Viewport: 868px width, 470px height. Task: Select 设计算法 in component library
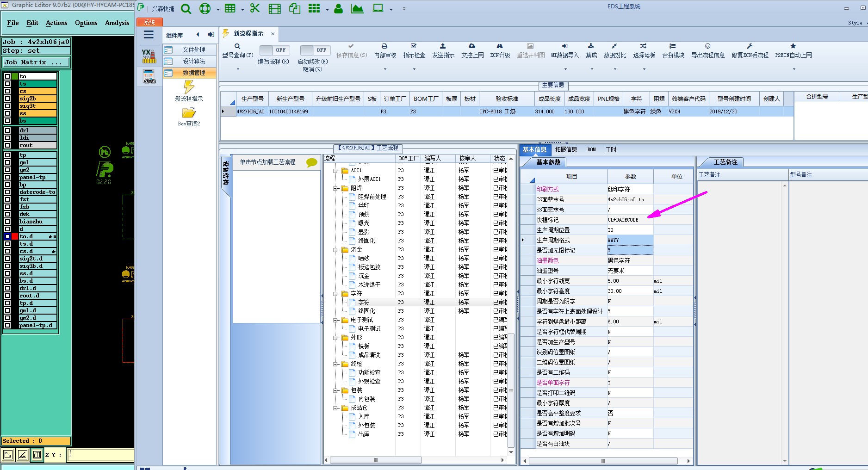(x=194, y=61)
